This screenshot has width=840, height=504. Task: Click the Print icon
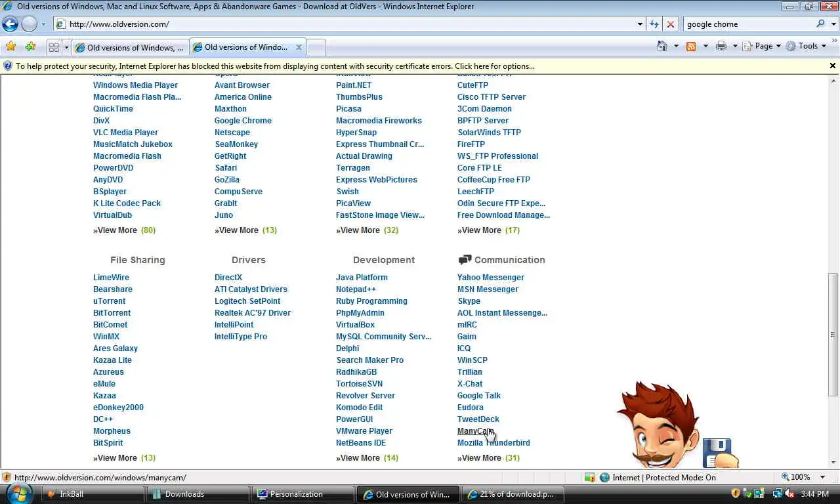click(x=721, y=46)
